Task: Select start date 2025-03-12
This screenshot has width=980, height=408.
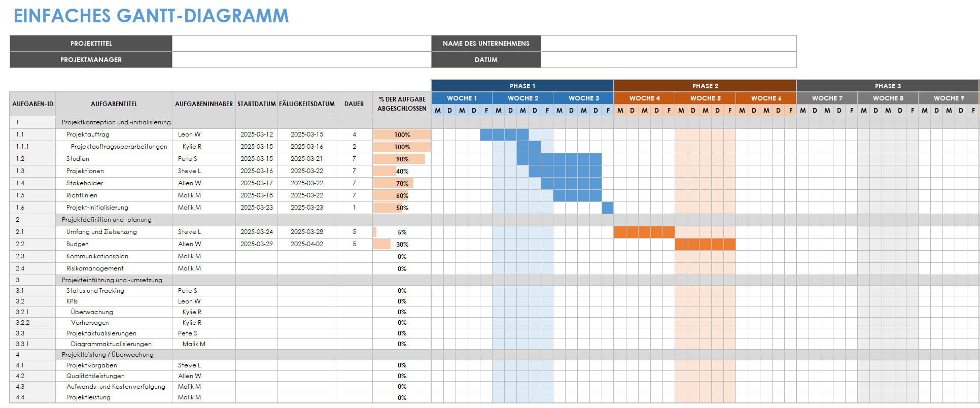Action: [x=257, y=134]
